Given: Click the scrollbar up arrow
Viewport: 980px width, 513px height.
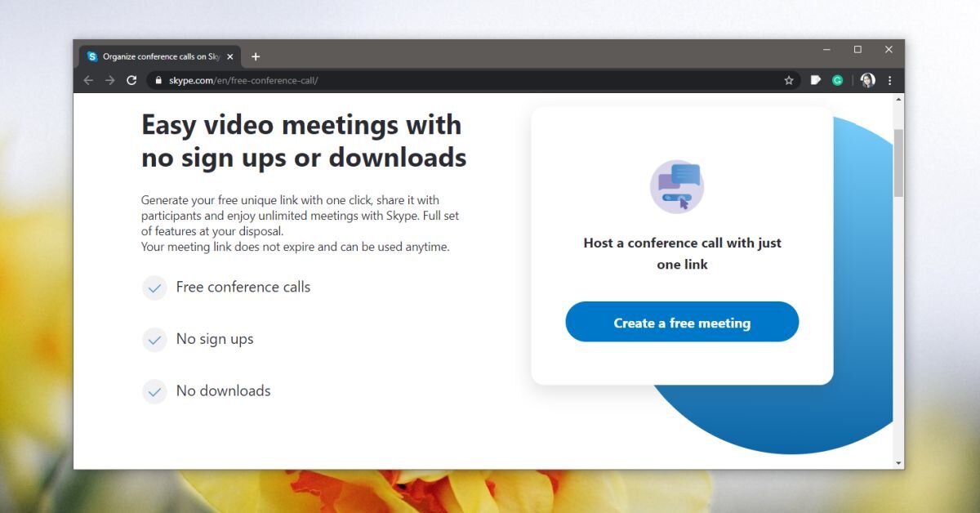Looking at the screenshot, I should click(899, 99).
